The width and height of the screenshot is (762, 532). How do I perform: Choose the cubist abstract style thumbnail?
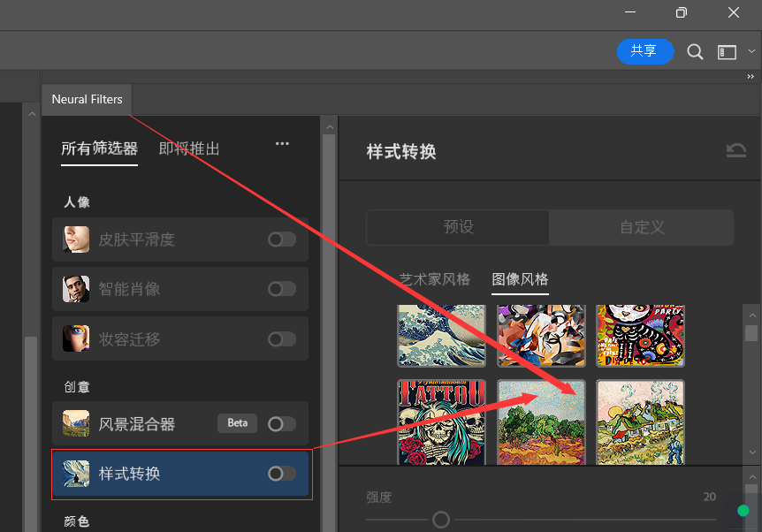point(541,335)
